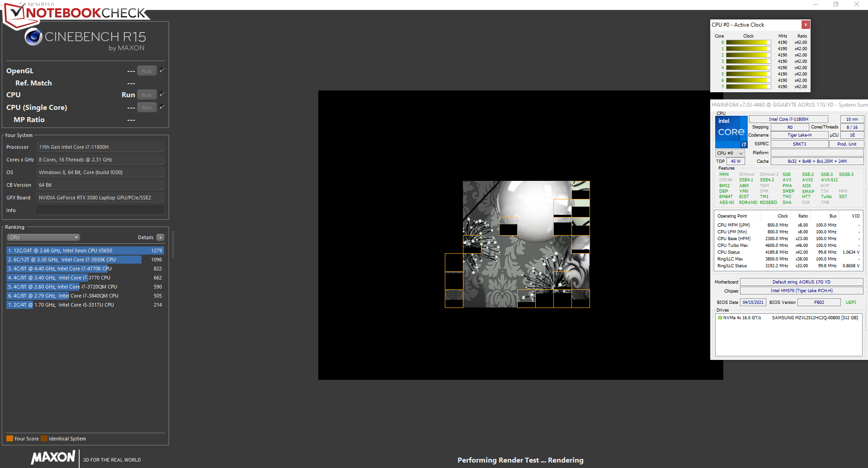Select ranking entry Intel Xeon CPU X5650
This screenshot has height=468, width=868.
[85, 251]
